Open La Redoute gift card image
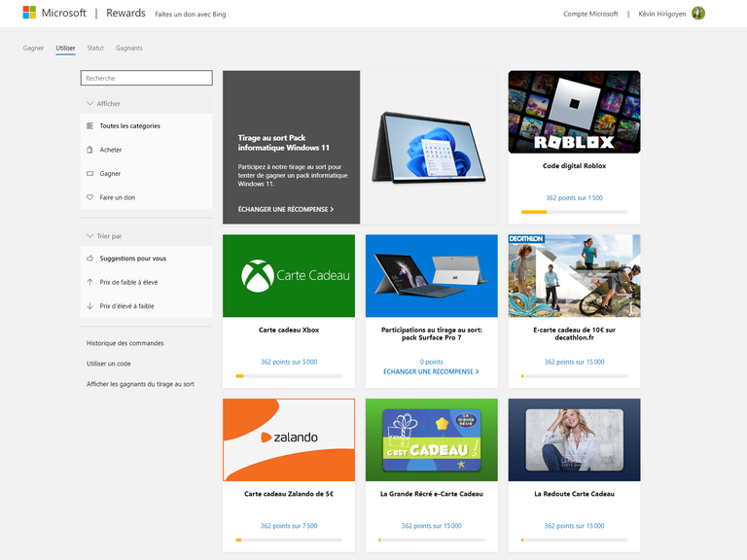Image resolution: width=747 pixels, height=560 pixels. 574,440
